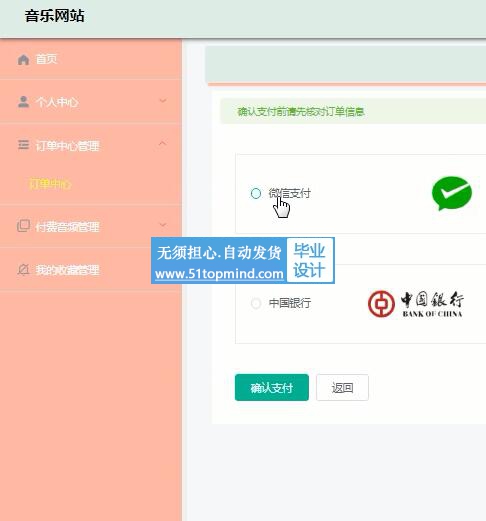Screen dimensions: 486x521
Task: Select the 中国银行 radio button
Action: pos(256,303)
